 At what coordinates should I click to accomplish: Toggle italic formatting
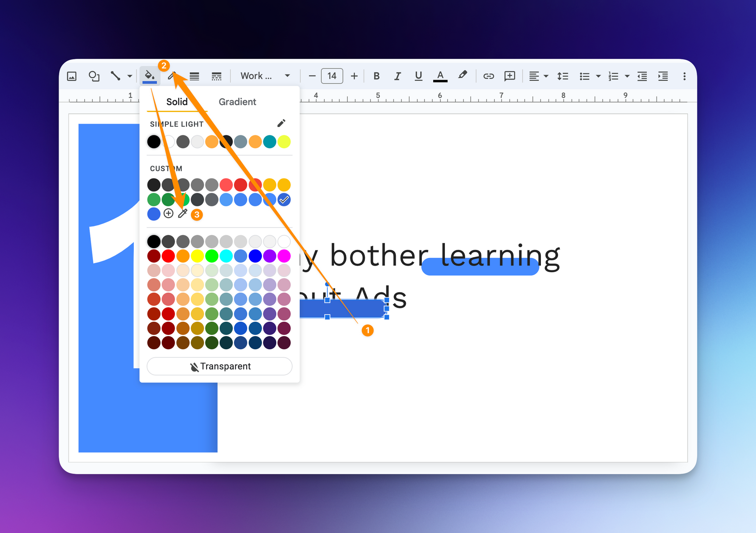[x=397, y=76]
